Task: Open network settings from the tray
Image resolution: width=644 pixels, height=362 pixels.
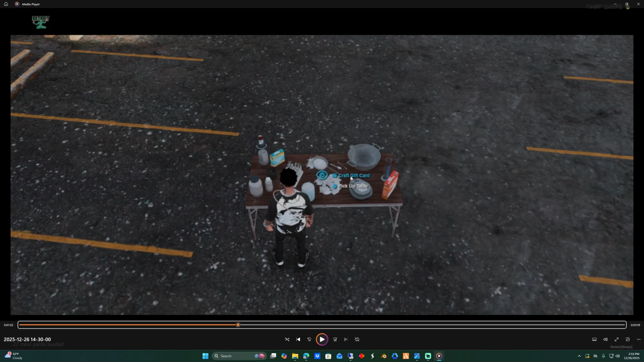Action: (x=611, y=356)
